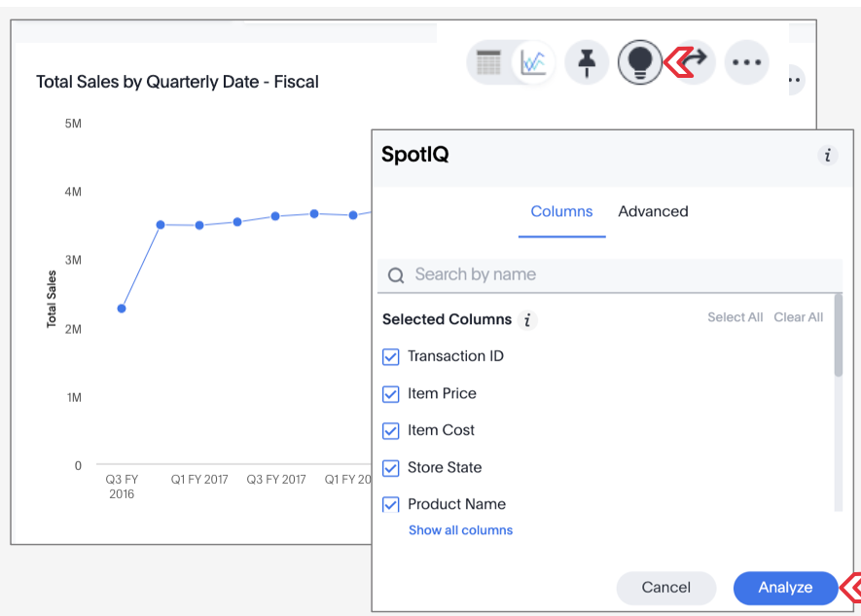Viewport: 861px width, 616px height.
Task: Toggle Item Cost checkbox
Action: (391, 431)
